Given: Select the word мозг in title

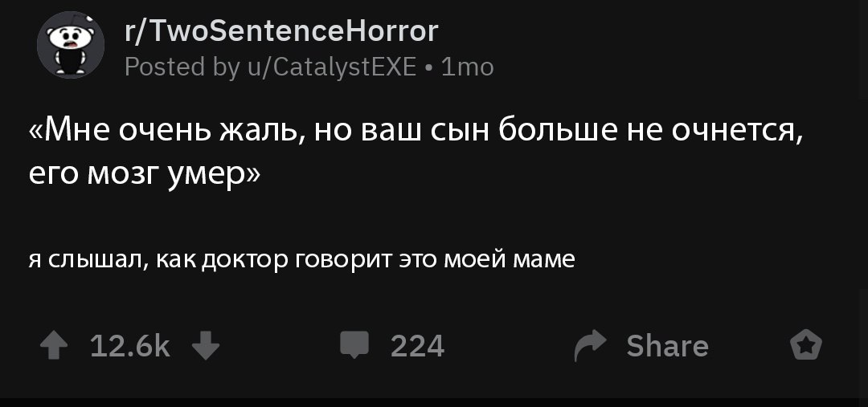Looking at the screenshot, I should click(x=125, y=176).
